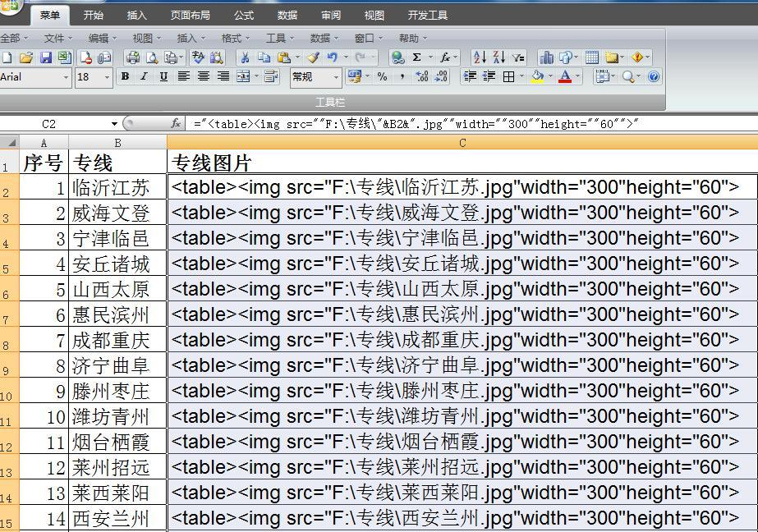Apply red Font Color A
The width and height of the screenshot is (758, 532).
click(565, 76)
